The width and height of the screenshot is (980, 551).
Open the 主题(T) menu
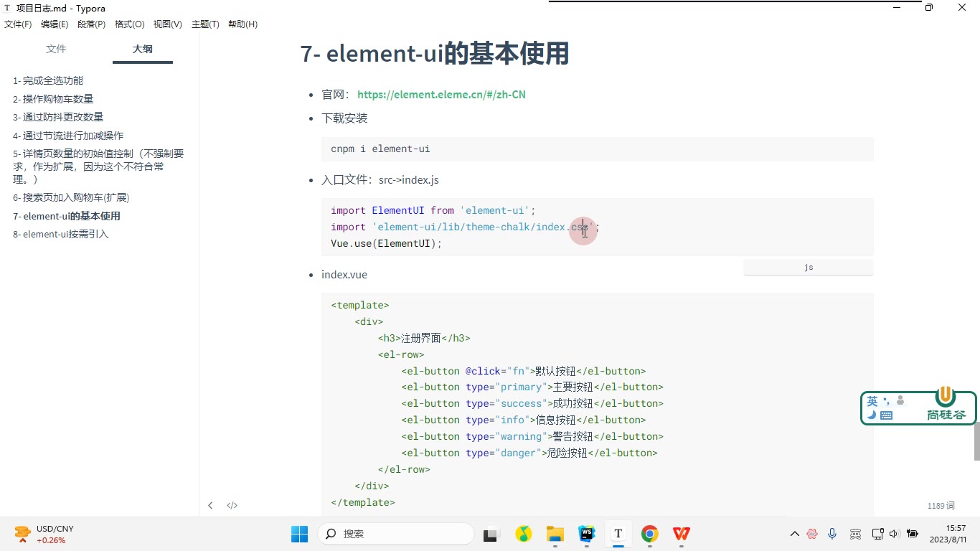205,24
